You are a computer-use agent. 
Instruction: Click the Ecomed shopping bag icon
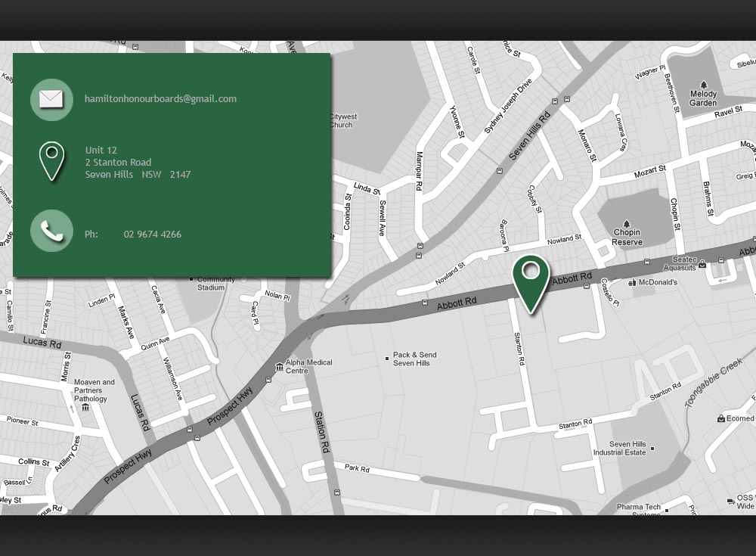tap(721, 418)
